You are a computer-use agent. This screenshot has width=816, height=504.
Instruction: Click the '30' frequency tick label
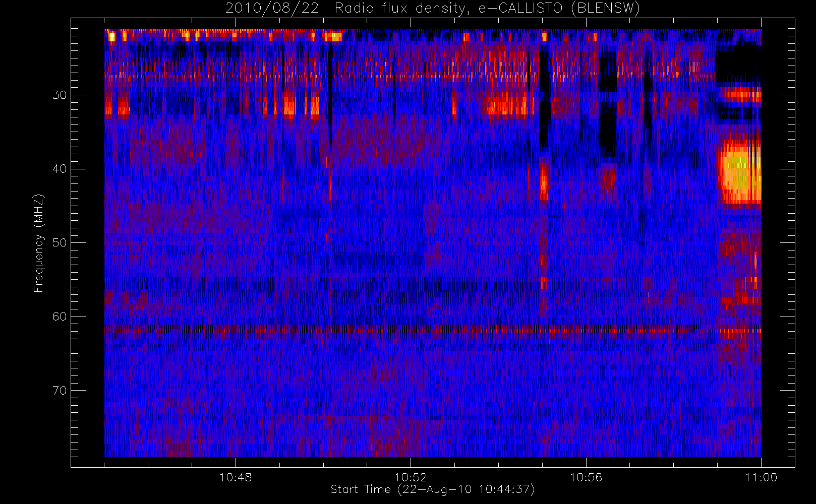click(60, 95)
